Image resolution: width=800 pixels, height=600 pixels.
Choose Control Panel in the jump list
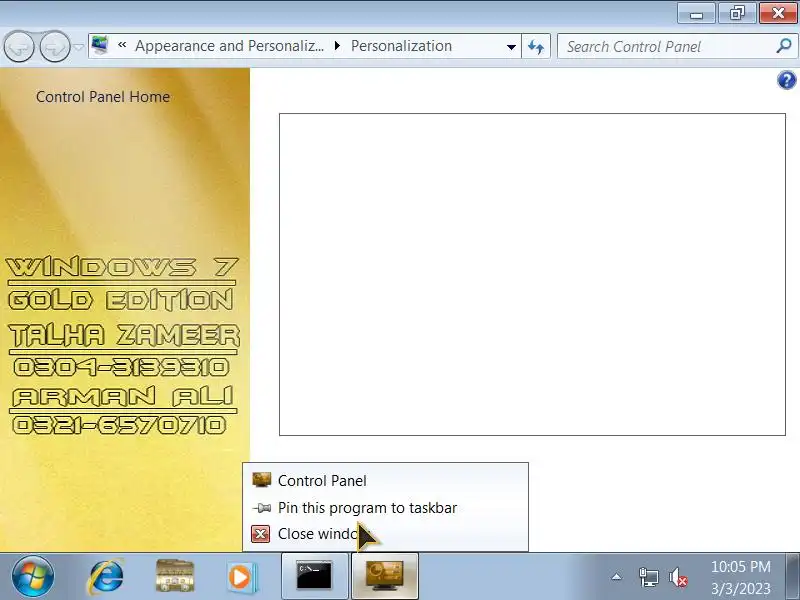coord(385,481)
